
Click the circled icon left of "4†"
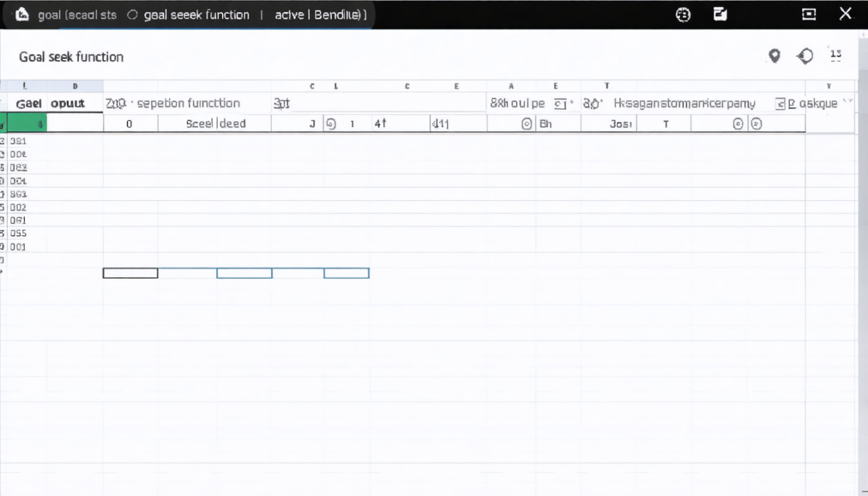pos(331,124)
